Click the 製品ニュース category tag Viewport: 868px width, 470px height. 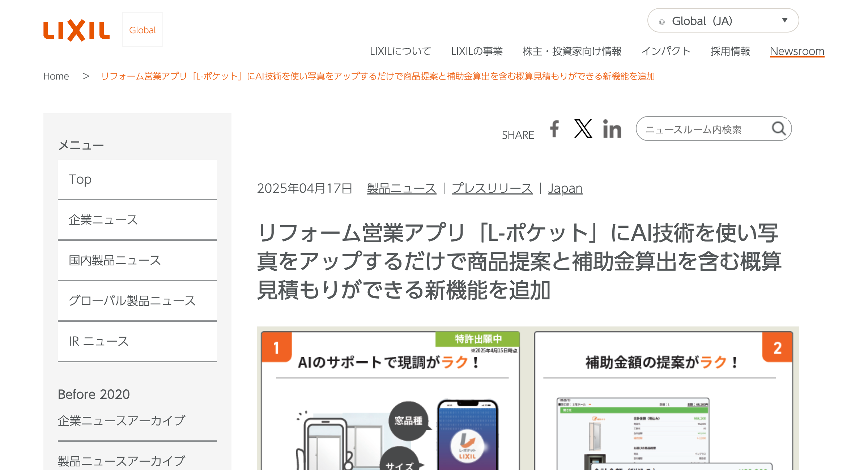(x=401, y=188)
